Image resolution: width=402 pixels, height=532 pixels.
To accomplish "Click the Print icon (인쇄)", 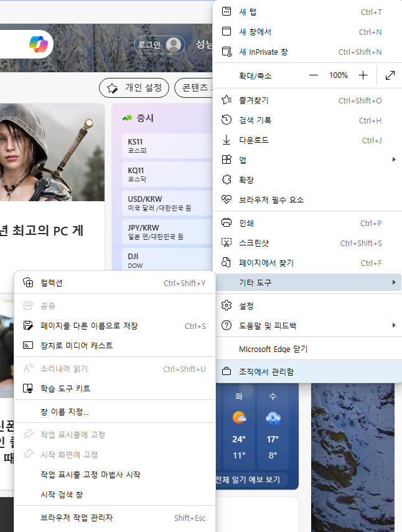I will tap(227, 223).
